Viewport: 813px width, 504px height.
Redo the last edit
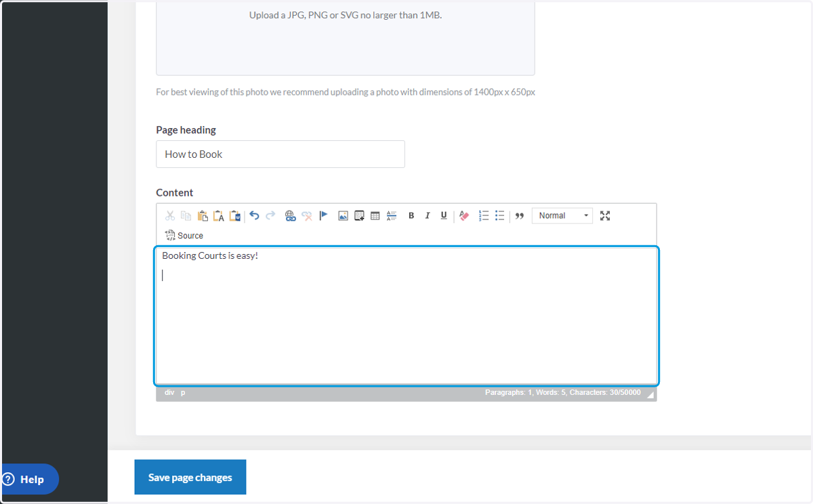point(270,215)
